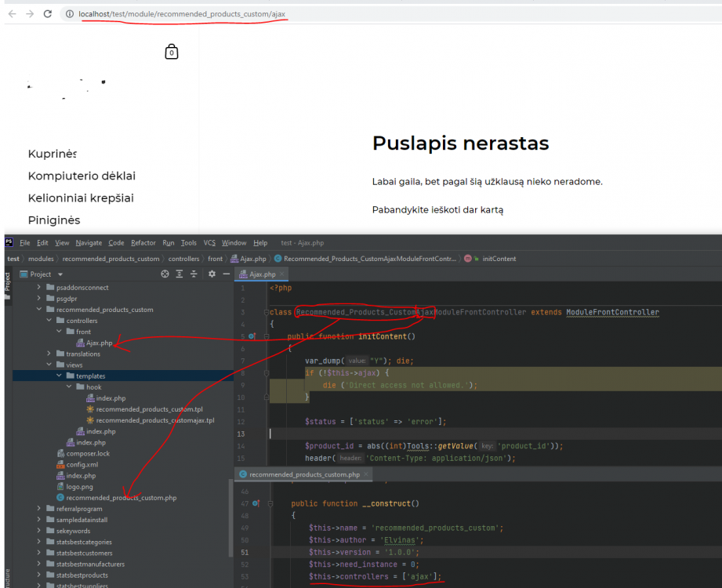Expand the referralprogram folder
The height and width of the screenshot is (588, 722).
(39, 509)
